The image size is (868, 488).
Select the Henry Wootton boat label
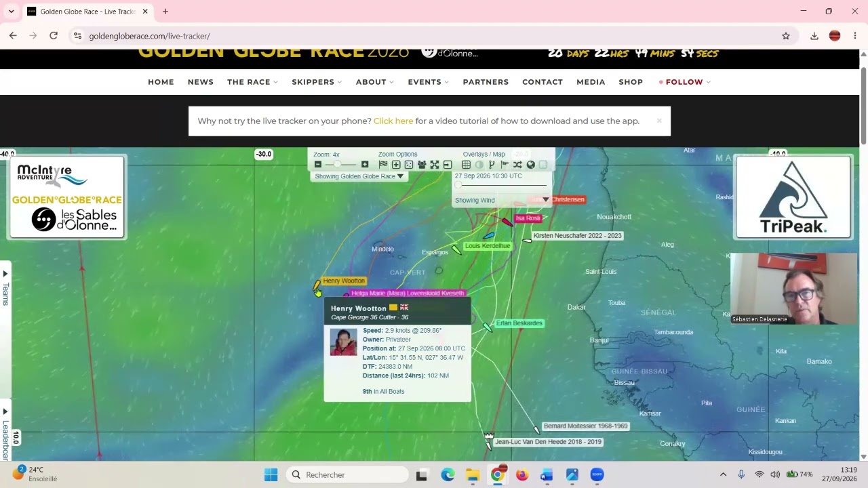344,281
